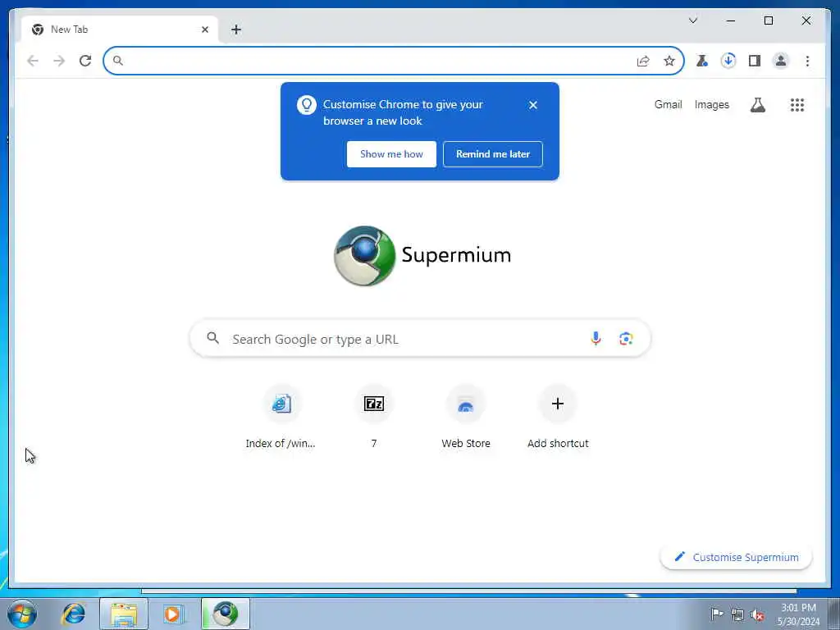Viewport: 840px width, 630px height.
Task: Click the magnifier icon in the search box
Action: (x=212, y=338)
